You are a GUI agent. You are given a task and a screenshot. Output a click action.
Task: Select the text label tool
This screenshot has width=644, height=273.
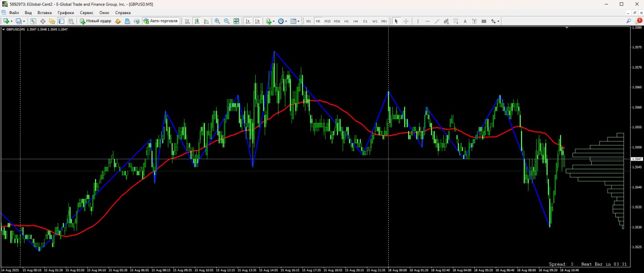click(x=465, y=21)
